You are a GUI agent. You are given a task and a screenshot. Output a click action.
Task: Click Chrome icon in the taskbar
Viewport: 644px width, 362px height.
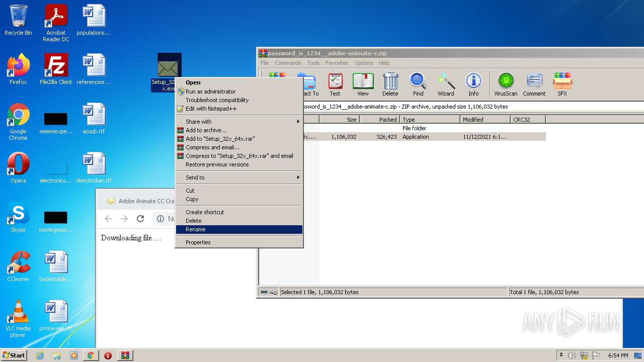pos(91,355)
